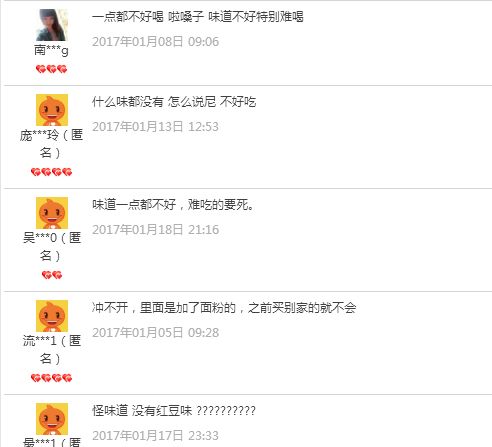Viewport: 492px width, 447px height.
Task: Click the orange mascot avatar beside the 怪味道 review
Action: click(52, 419)
